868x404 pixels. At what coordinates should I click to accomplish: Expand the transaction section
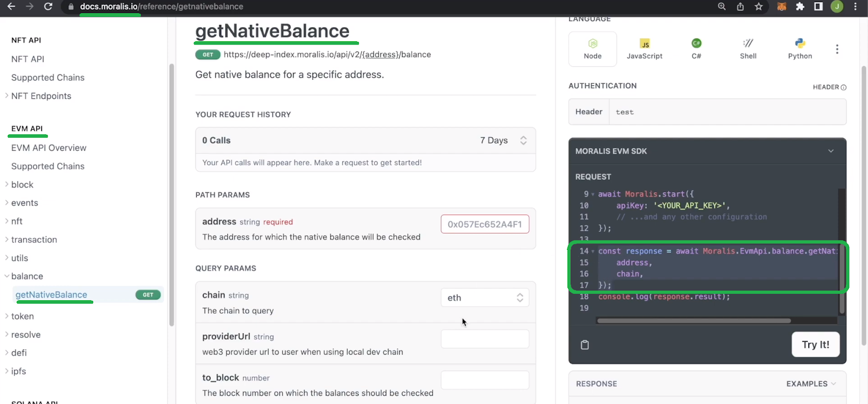click(x=7, y=239)
